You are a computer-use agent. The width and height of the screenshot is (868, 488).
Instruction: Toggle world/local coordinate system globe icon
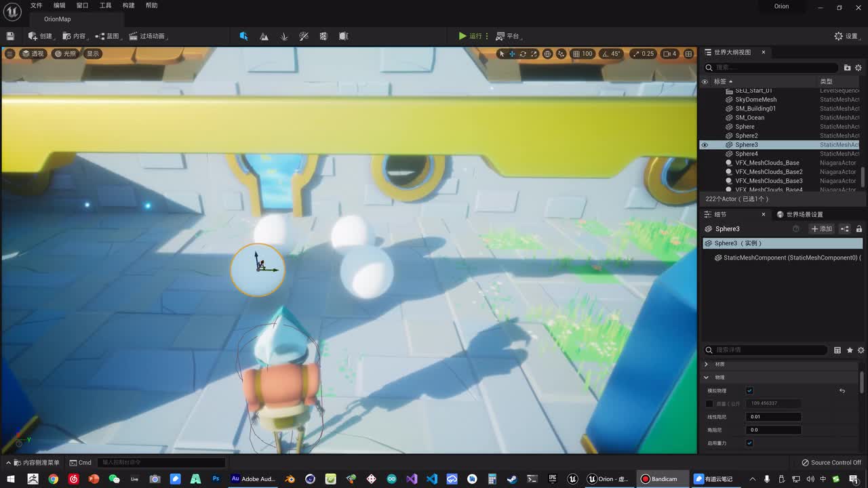pos(547,54)
